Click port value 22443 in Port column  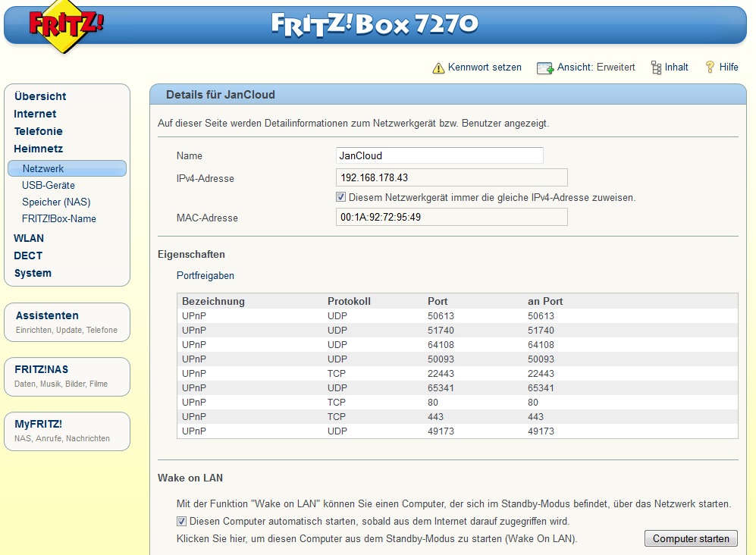(x=441, y=373)
